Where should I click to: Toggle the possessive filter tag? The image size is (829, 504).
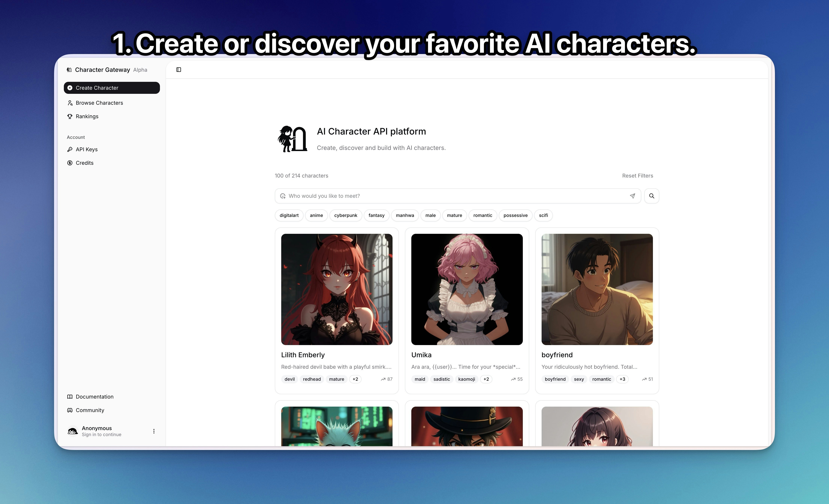tap(515, 216)
